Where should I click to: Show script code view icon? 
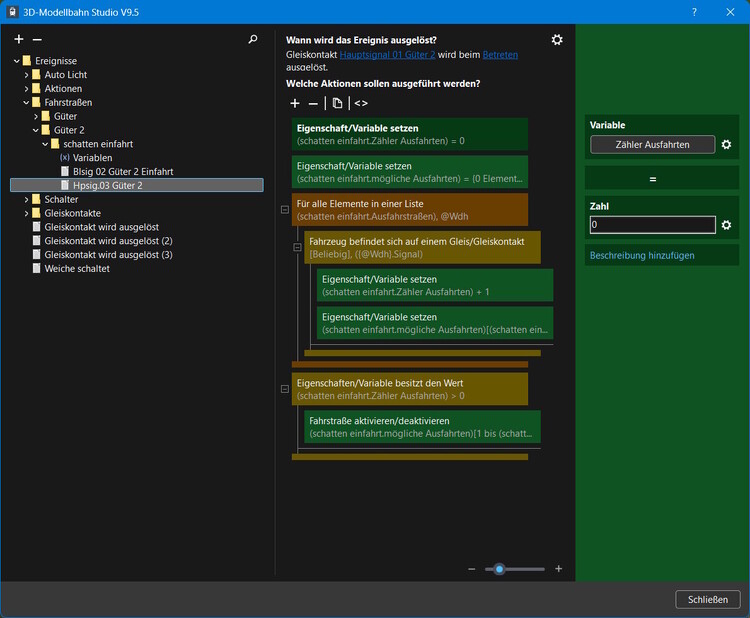click(361, 103)
